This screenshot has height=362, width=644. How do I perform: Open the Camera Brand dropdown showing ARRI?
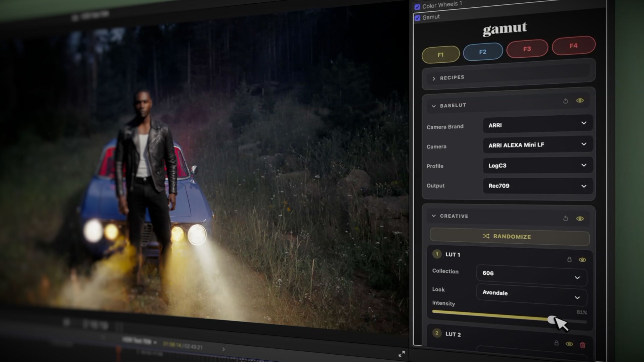pos(538,124)
